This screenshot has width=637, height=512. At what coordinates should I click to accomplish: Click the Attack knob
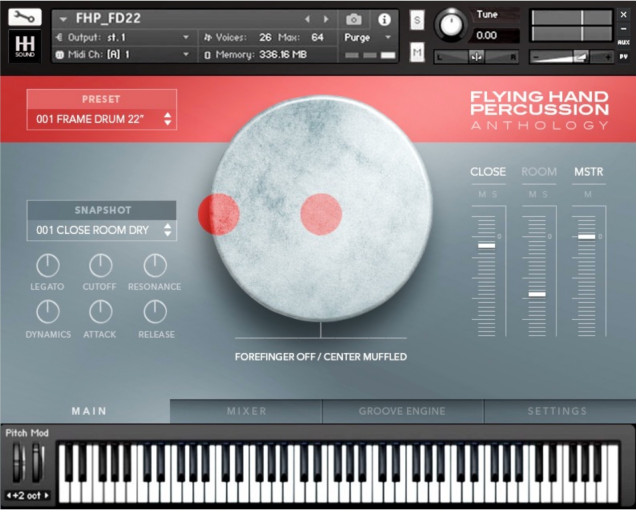click(100, 312)
